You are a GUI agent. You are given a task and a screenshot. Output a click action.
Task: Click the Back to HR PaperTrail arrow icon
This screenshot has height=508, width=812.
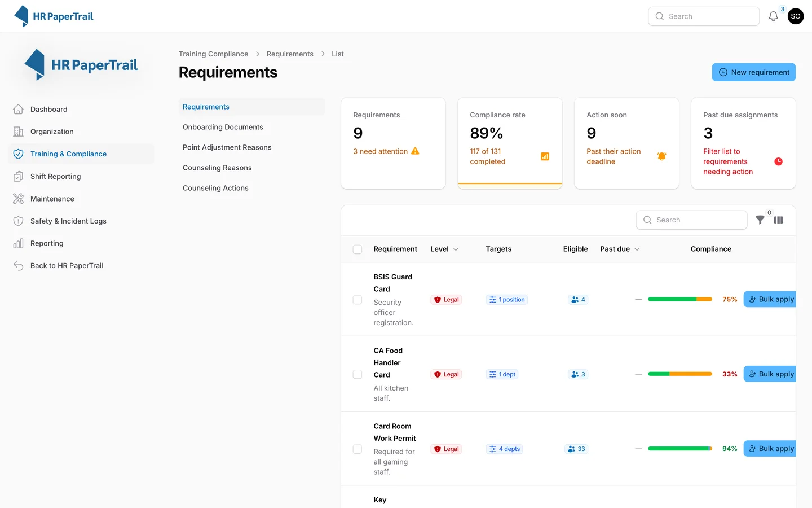coord(19,265)
